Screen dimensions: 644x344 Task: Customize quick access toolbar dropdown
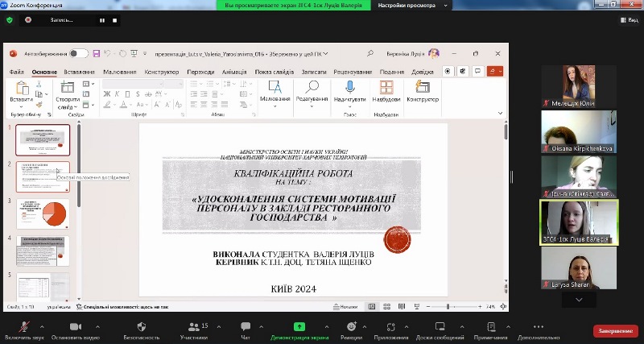tap(145, 53)
